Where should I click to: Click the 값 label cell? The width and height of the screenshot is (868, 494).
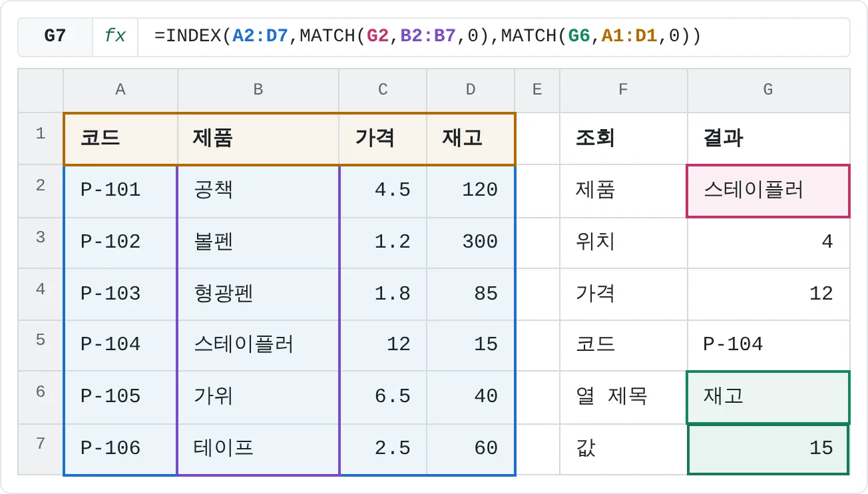(x=624, y=449)
